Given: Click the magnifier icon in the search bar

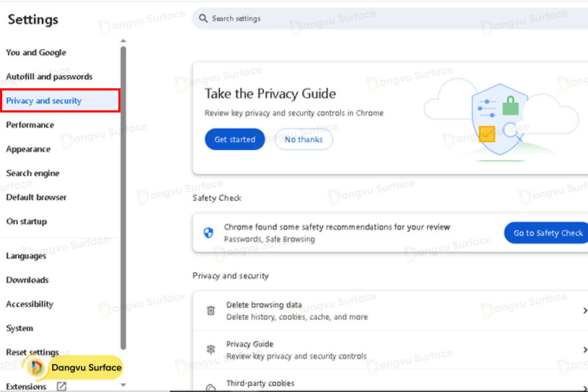Looking at the screenshot, I should [x=202, y=18].
